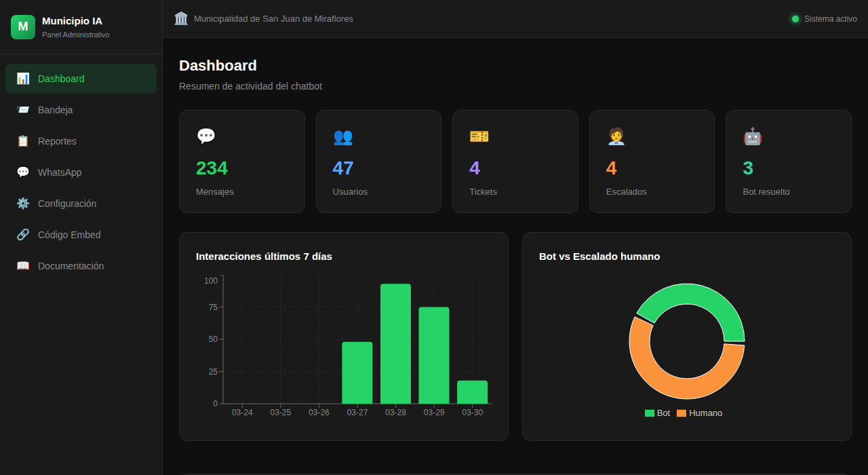Viewport: 868px width, 475px height.
Task: Click the Configuración gear icon
Action: click(23, 204)
